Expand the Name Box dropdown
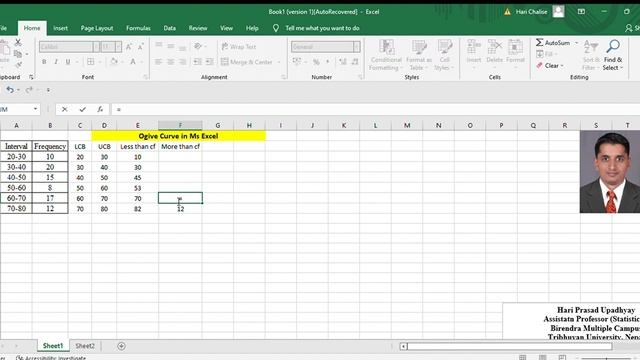Image resolution: width=640 pixels, height=360 pixels. [36, 109]
